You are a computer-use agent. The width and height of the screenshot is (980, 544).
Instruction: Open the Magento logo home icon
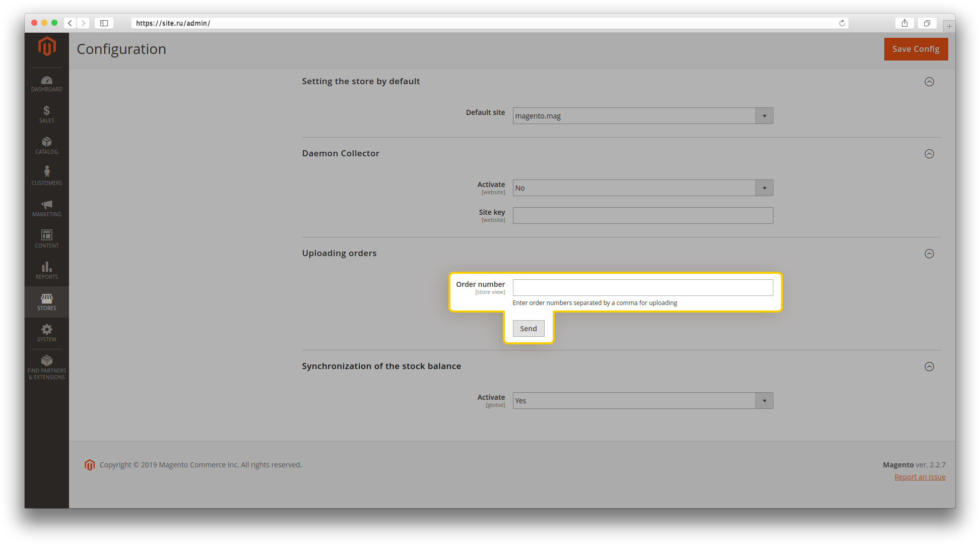tap(47, 46)
